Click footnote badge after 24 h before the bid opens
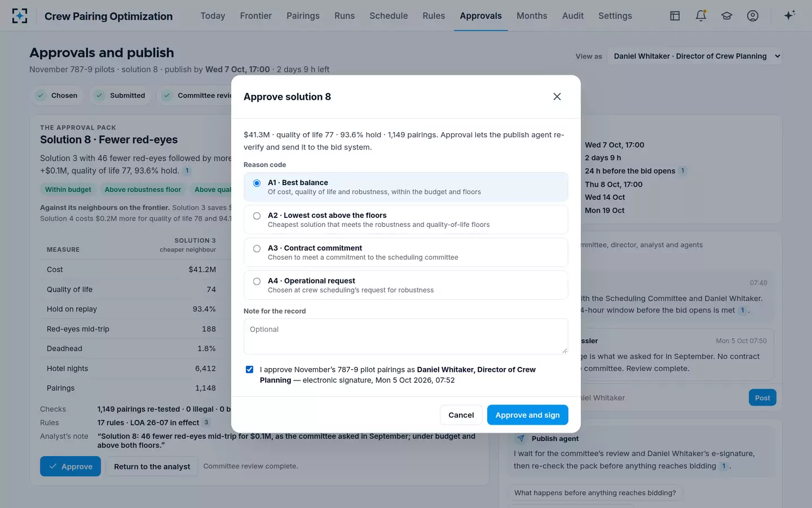The image size is (812, 508). point(682,170)
